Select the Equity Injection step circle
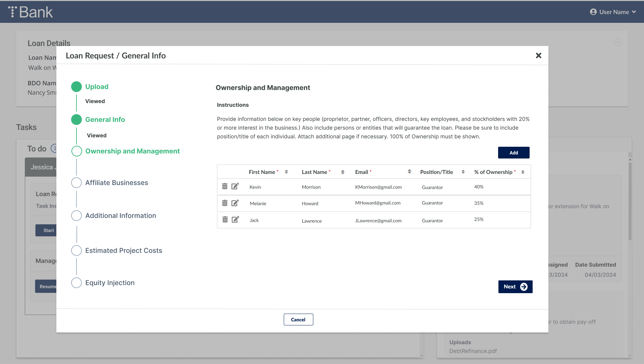 76,283
